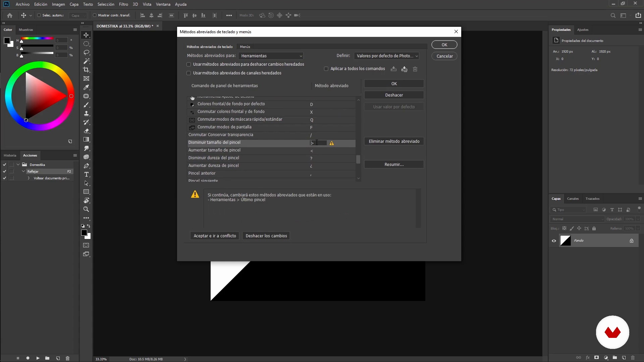Viewport: 644px width, 362px height.
Task: Click the Quick Mask mode icon
Action: [x=86, y=245]
